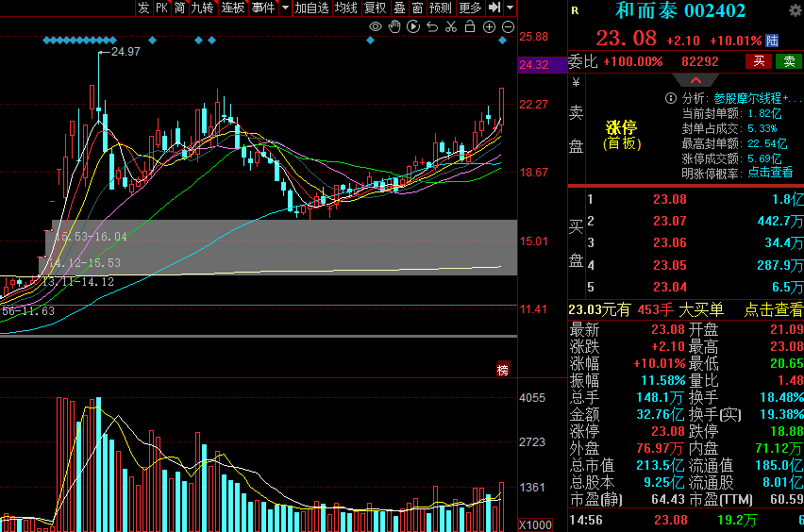804x532 pixels.
Task: Zoom out with the minus circle icon
Action: 508,27
